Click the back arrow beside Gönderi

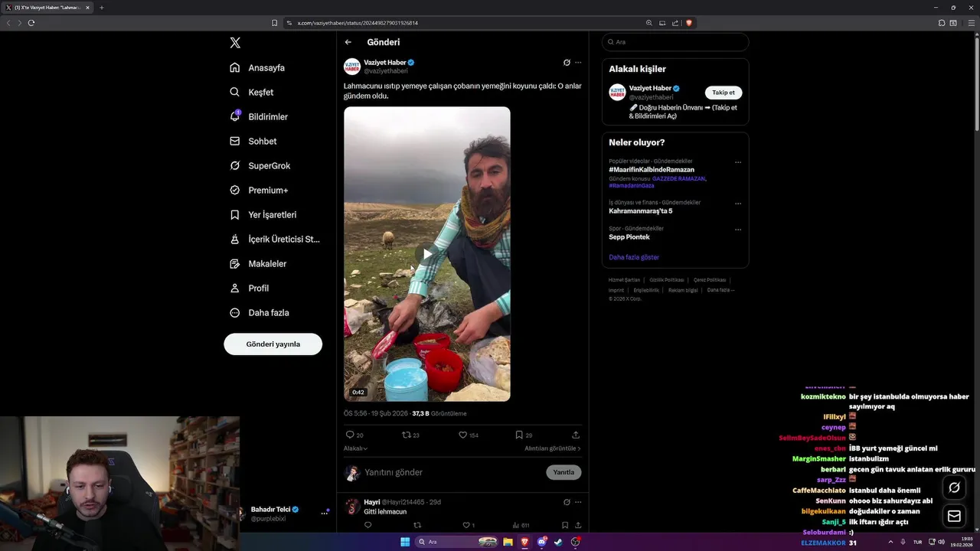(x=348, y=42)
